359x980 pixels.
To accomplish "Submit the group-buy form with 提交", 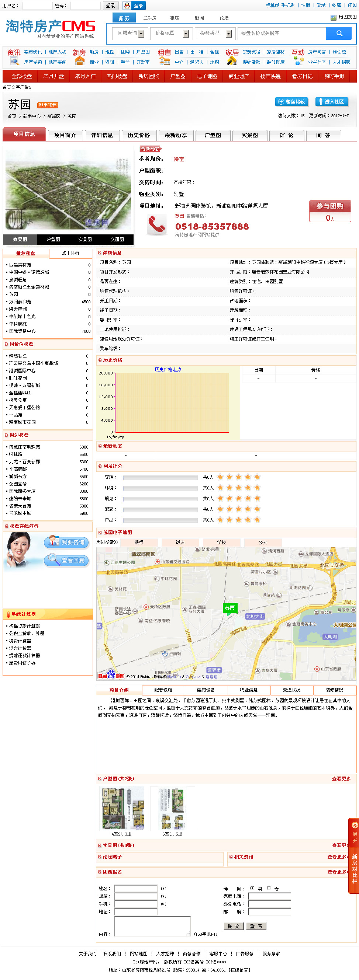I will [234, 926].
